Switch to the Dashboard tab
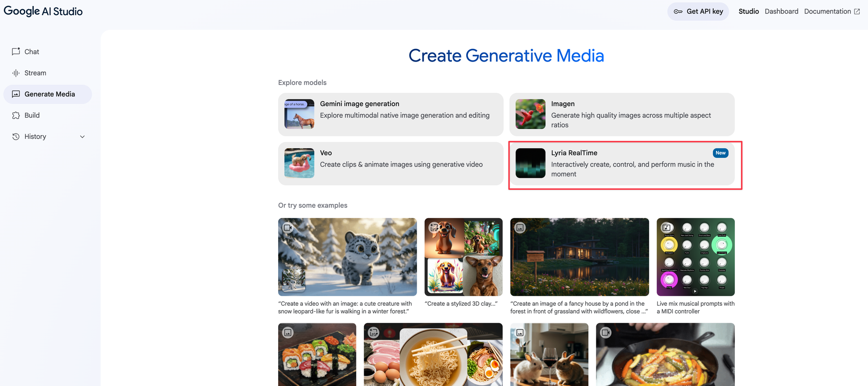 tap(781, 11)
